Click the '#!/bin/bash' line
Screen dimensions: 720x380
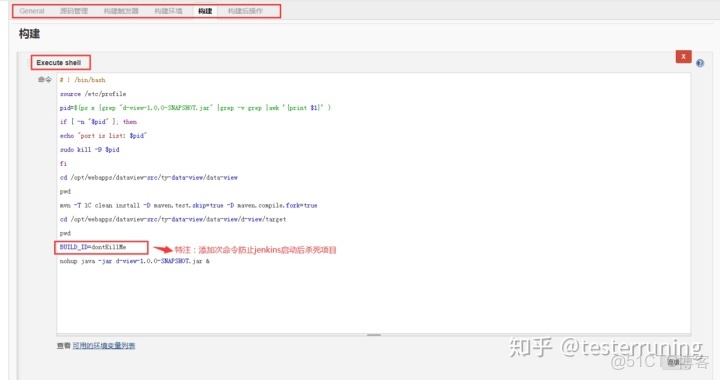[x=83, y=80]
